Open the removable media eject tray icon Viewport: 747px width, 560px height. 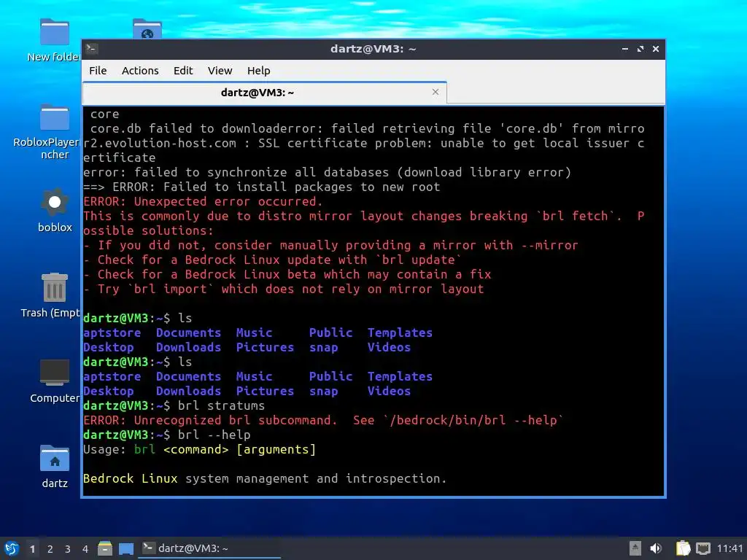click(x=635, y=548)
